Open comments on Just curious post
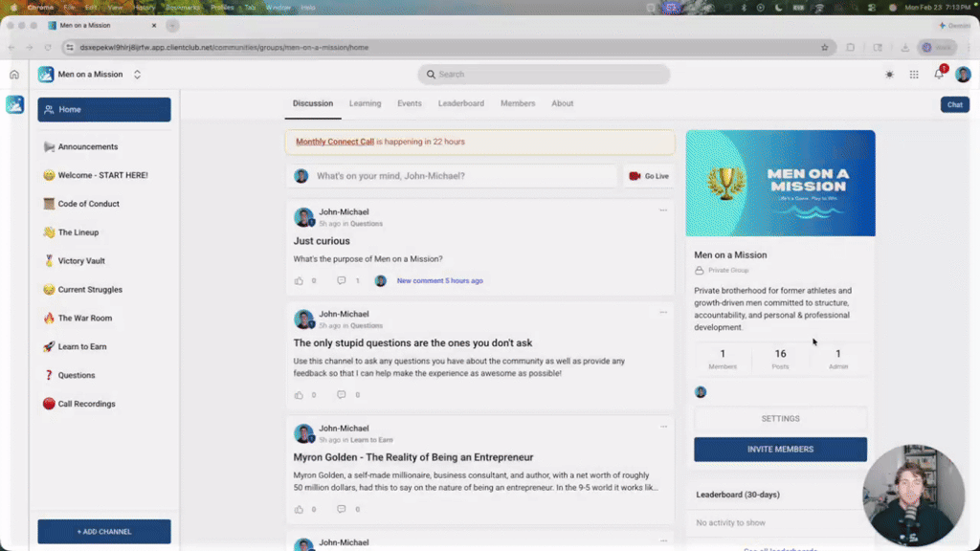 (342, 281)
